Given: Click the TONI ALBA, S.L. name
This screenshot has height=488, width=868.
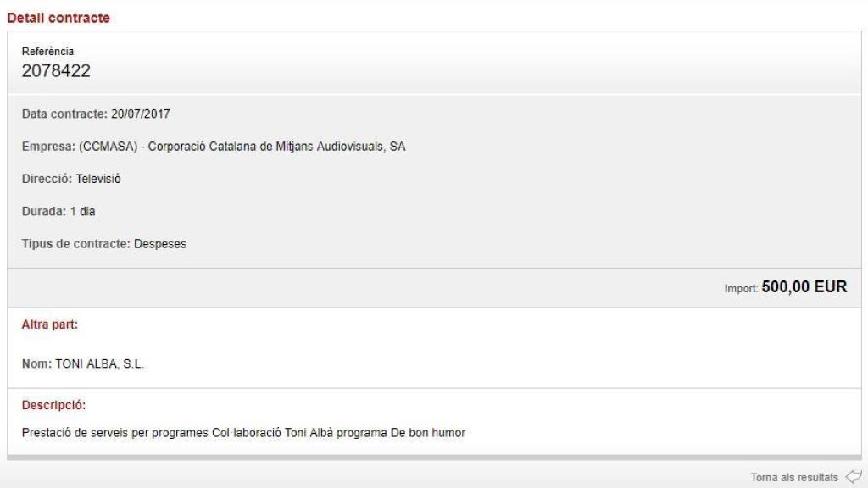Looking at the screenshot, I should (x=94, y=364).
